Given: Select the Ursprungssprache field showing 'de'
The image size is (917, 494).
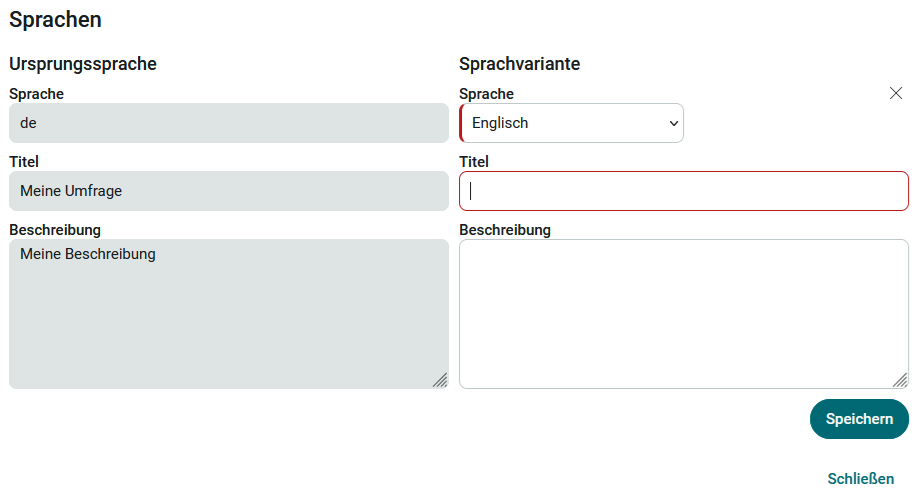Looking at the screenshot, I should (229, 123).
